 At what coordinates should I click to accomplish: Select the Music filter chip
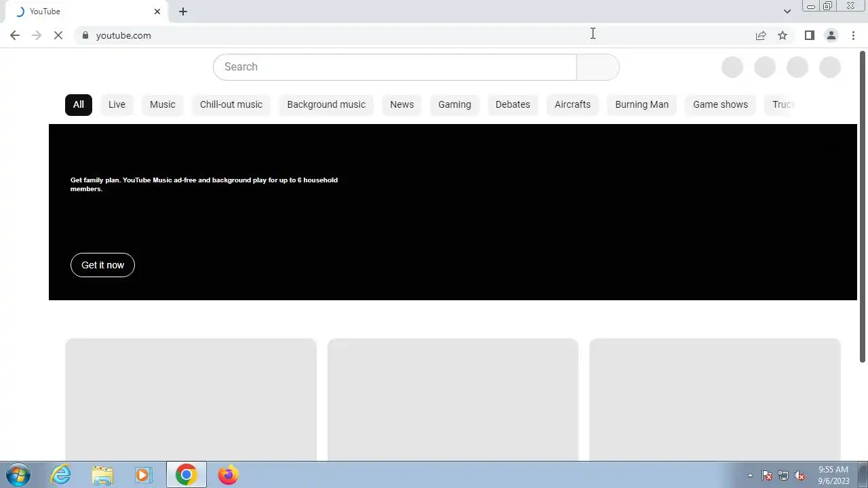(x=163, y=104)
